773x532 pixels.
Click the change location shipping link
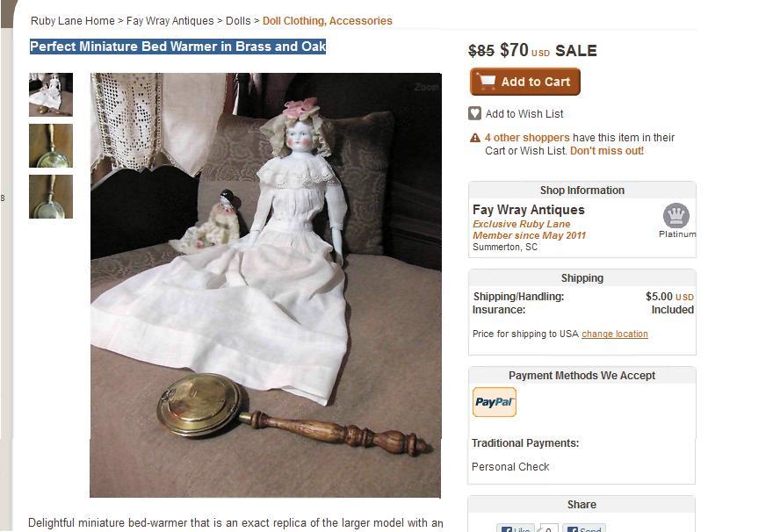[x=615, y=334]
